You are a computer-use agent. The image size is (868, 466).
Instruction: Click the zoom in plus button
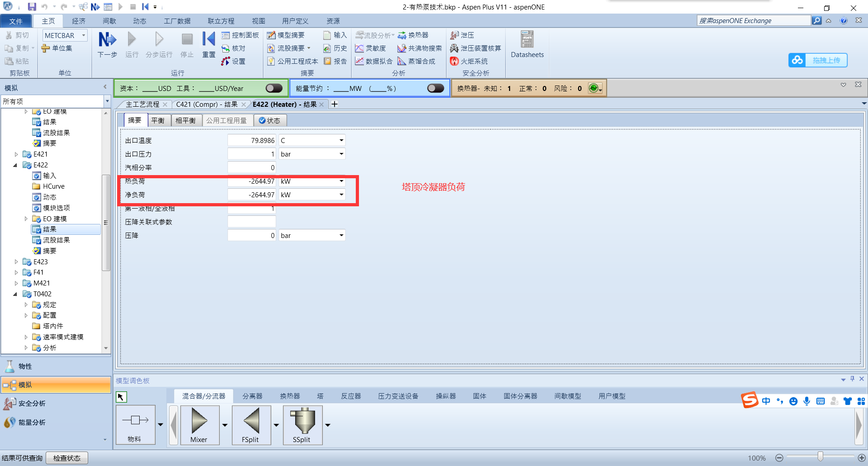point(862,458)
